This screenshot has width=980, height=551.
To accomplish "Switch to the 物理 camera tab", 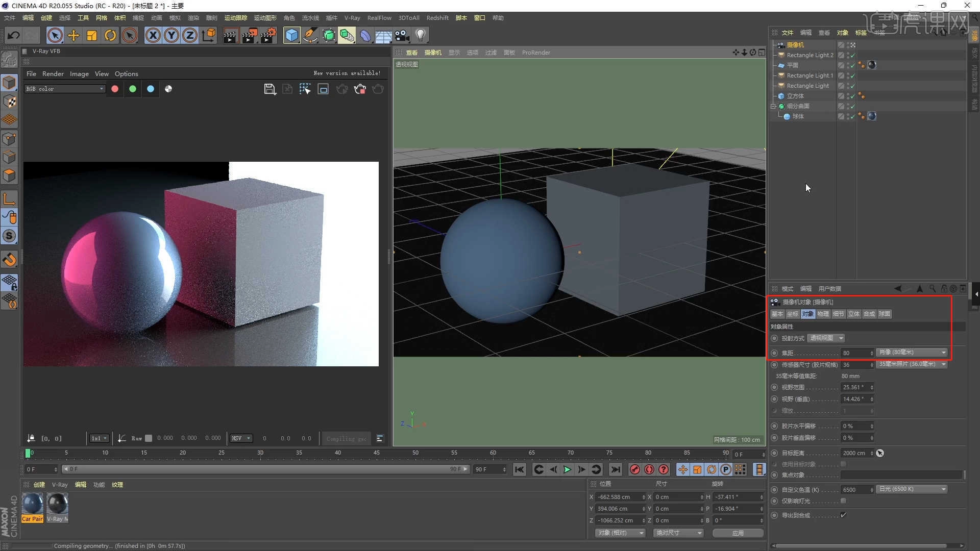I will pos(823,314).
